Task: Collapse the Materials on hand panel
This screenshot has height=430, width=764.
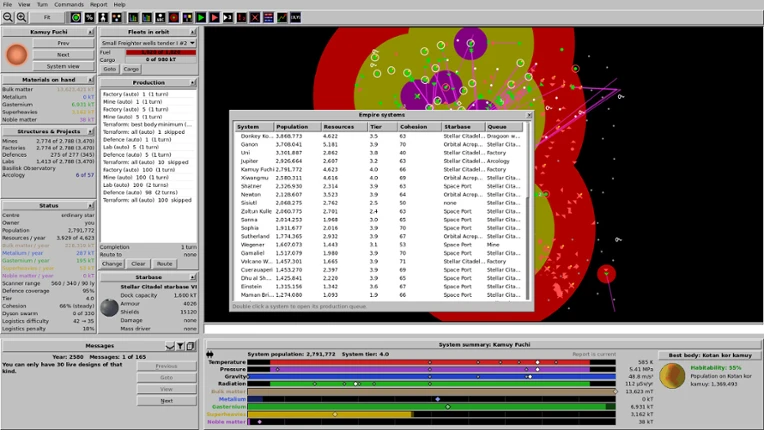Action: tap(91, 79)
